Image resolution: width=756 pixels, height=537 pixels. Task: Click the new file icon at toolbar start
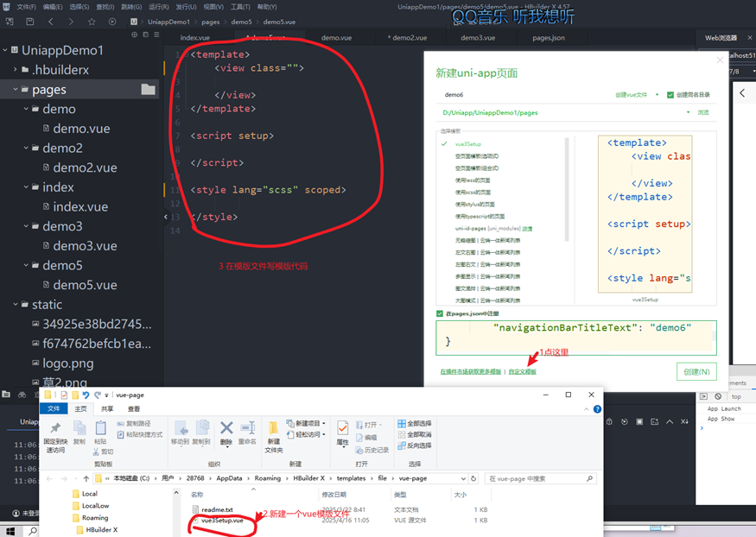10,22
